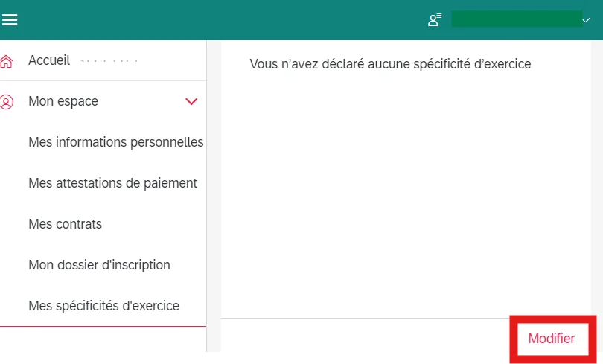Collapse Mon espace using the red chevron
The width and height of the screenshot is (603, 364).
[x=191, y=101]
